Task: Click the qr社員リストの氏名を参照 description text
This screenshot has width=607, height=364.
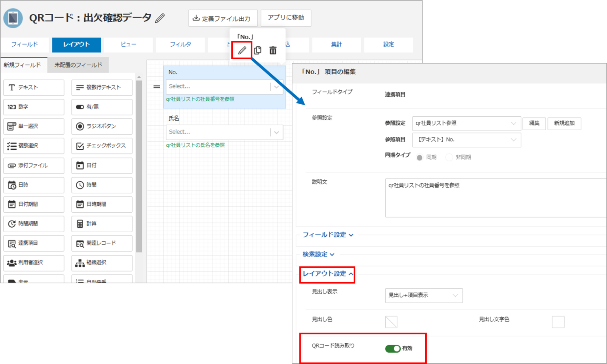Action: 195,145
